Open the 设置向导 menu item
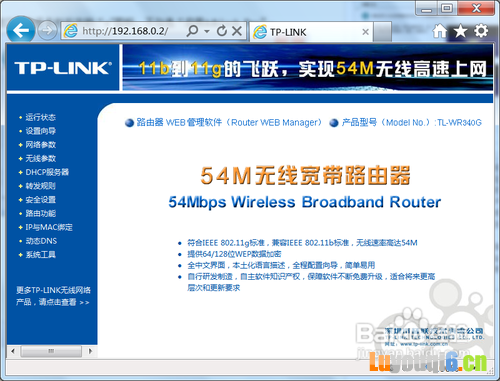Screen dimensions: 500x381 [40, 131]
